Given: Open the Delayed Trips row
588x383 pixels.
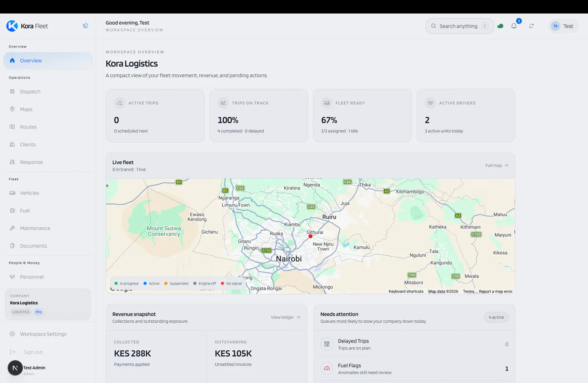Looking at the screenshot, I should pos(415,344).
